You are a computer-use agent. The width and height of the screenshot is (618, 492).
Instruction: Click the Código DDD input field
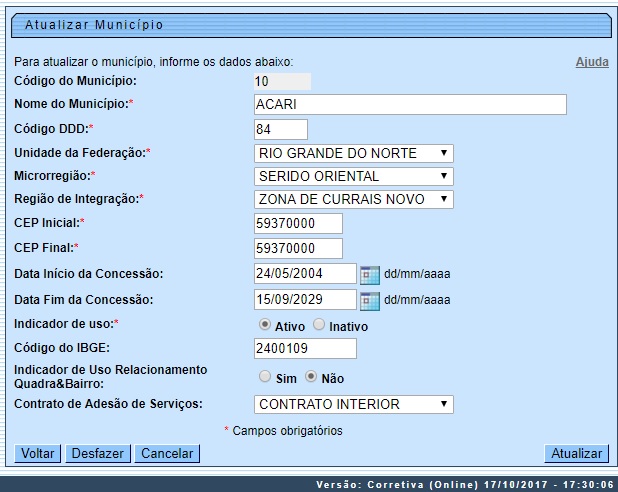[x=280, y=129]
